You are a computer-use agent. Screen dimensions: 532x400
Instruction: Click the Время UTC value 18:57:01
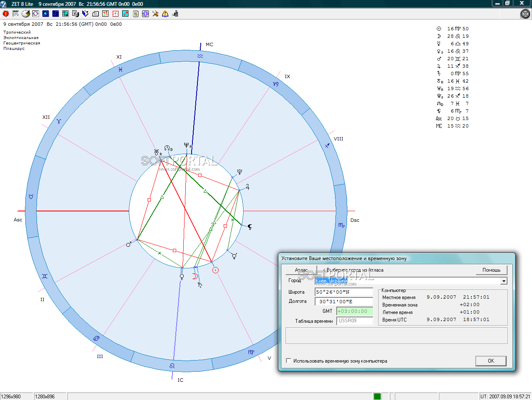coord(476,319)
